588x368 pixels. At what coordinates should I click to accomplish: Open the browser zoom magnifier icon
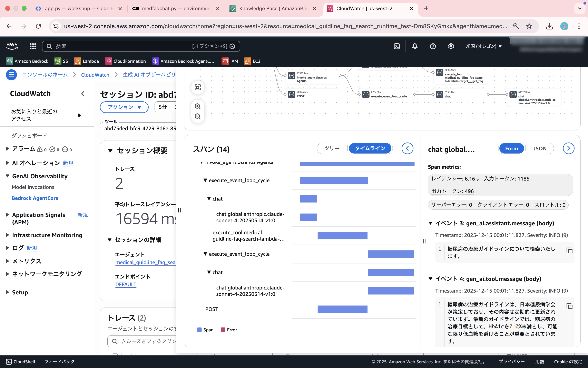tap(516, 26)
